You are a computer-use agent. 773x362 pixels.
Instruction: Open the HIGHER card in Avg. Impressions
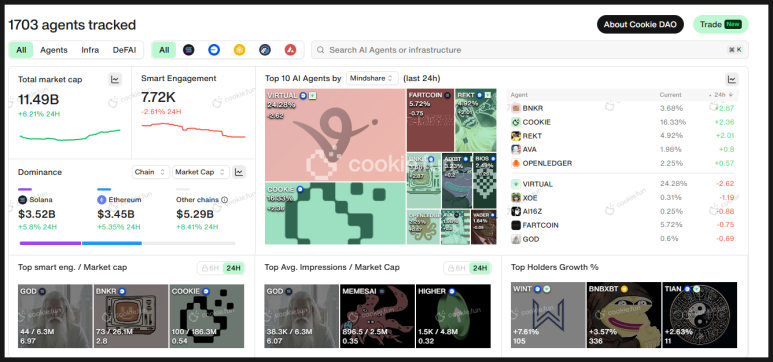(x=453, y=316)
